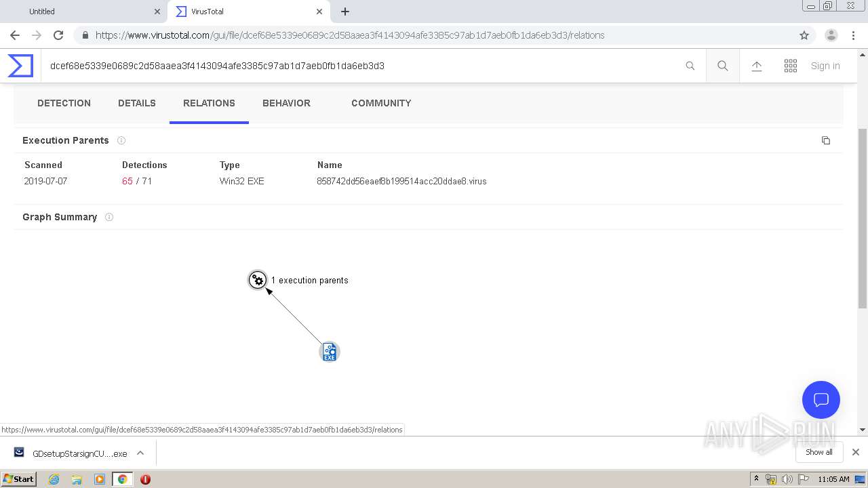Click the '1 execution parents' graph label
The height and width of the screenshot is (488, 868).
point(310,280)
